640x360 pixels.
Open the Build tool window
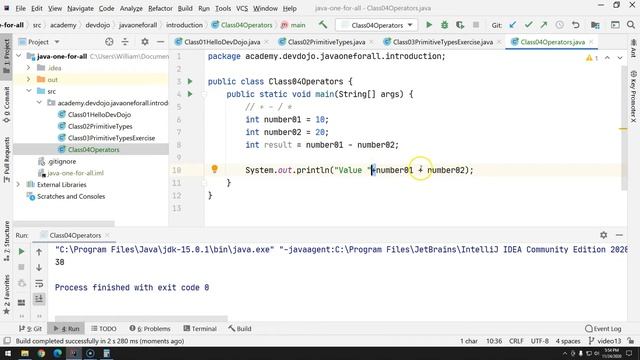tap(240, 329)
